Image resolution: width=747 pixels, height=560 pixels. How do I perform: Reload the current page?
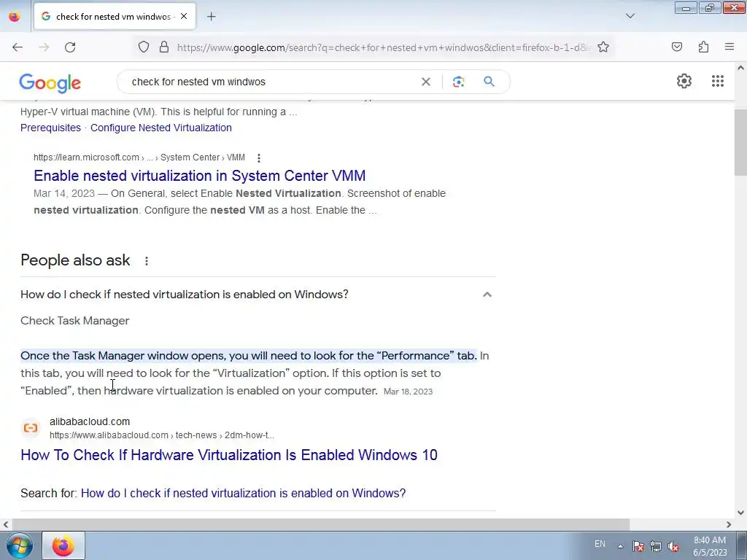pyautogui.click(x=70, y=47)
